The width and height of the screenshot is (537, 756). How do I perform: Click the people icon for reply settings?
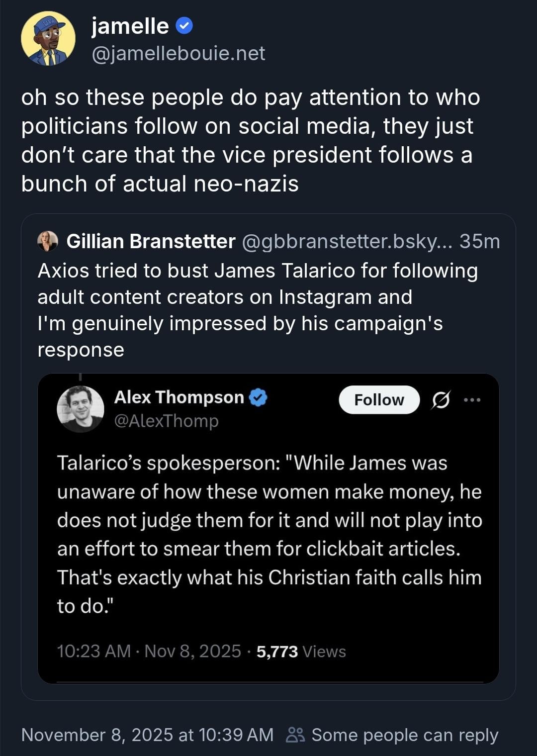coord(295,735)
